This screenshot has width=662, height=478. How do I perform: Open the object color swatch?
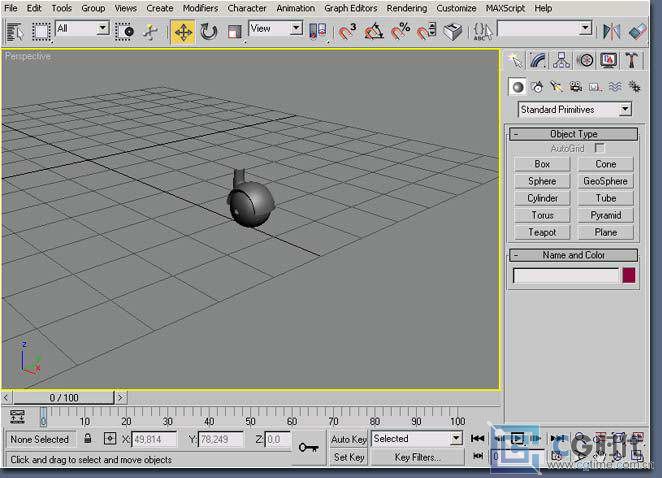tap(629, 275)
